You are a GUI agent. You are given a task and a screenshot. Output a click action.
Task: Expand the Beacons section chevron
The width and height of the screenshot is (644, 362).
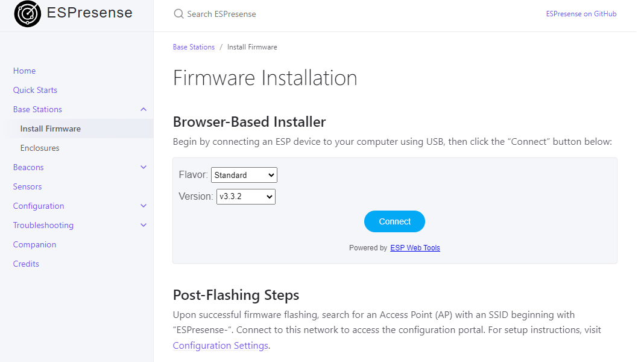pyautogui.click(x=143, y=167)
